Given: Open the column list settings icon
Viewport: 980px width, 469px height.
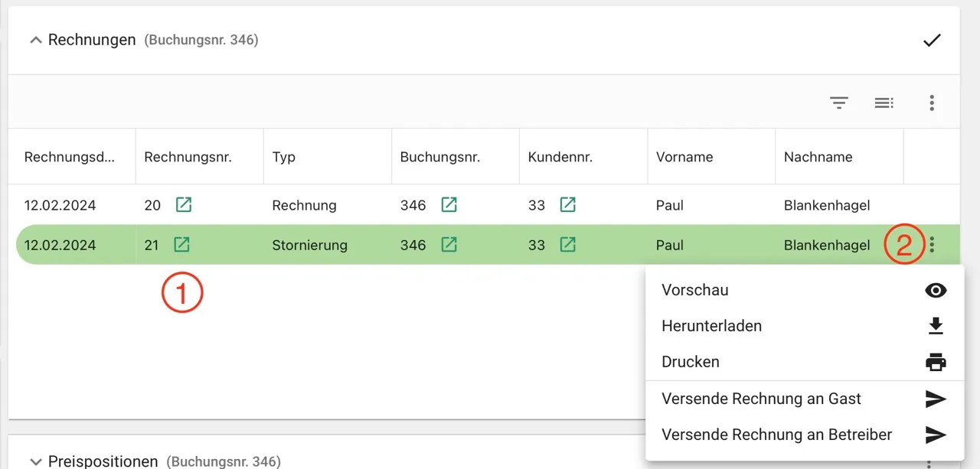Looking at the screenshot, I should (x=884, y=103).
